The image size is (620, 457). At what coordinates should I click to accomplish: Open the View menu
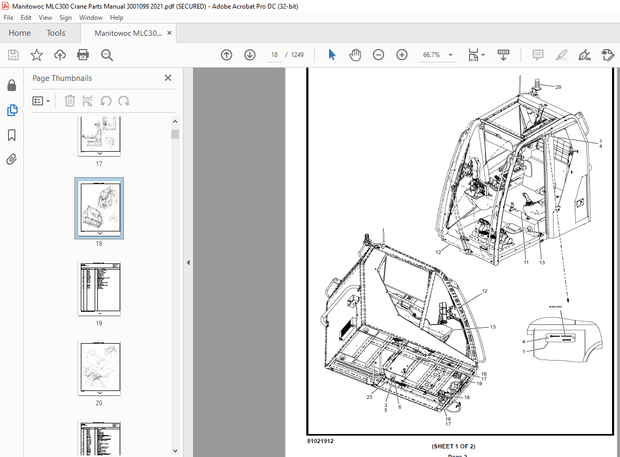point(45,18)
